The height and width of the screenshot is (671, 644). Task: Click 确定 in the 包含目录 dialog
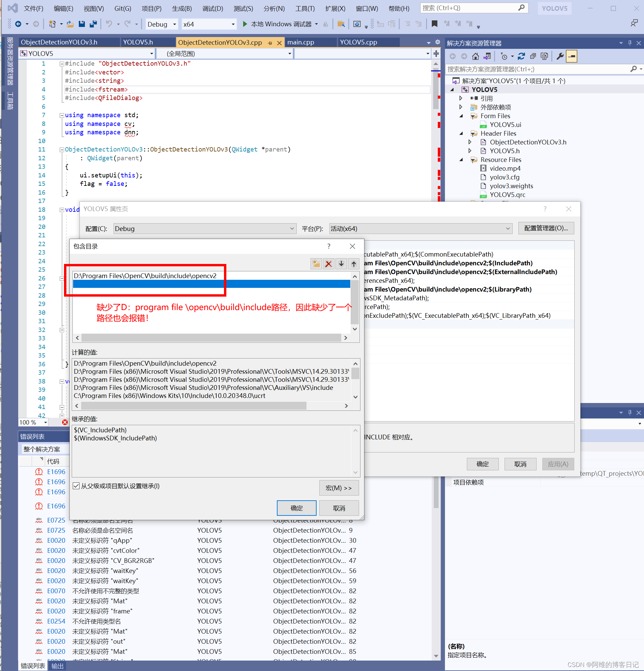(297, 508)
